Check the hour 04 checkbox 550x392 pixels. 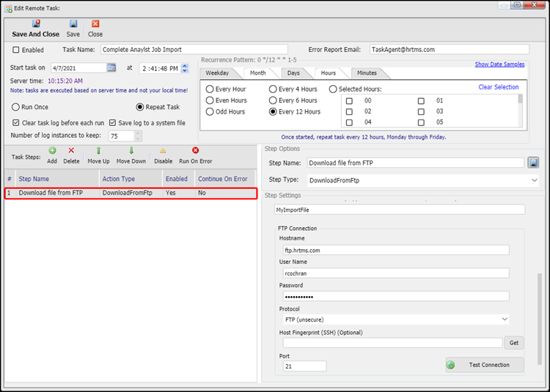[349, 122]
